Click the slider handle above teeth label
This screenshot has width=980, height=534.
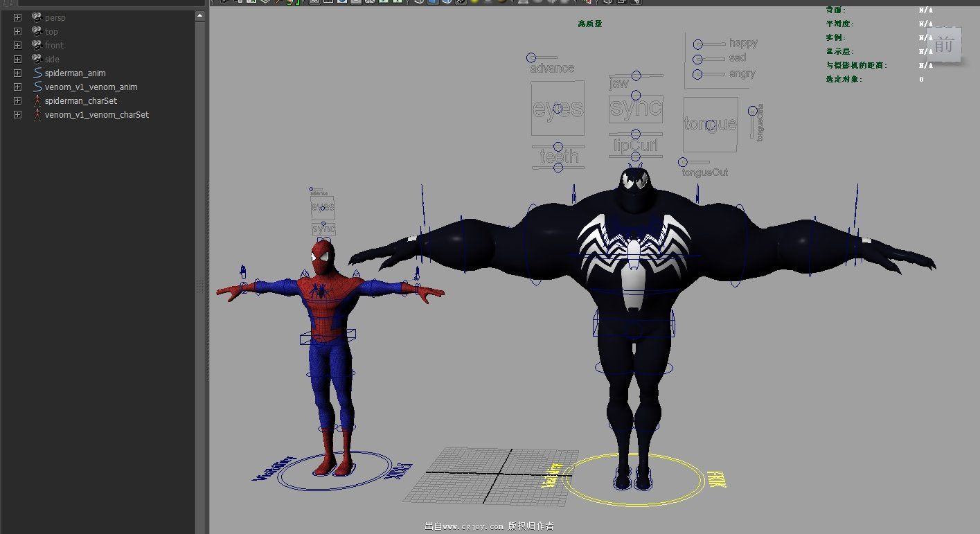point(558,146)
